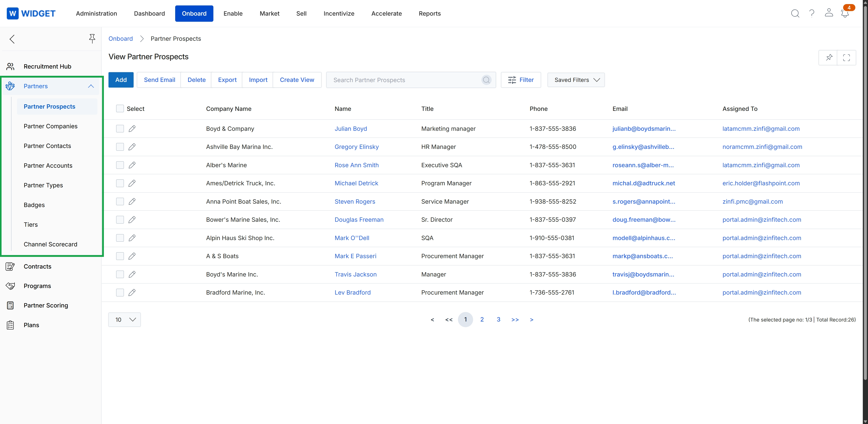
Task: Pin the sidebar with the pushpin icon
Action: [x=92, y=38]
